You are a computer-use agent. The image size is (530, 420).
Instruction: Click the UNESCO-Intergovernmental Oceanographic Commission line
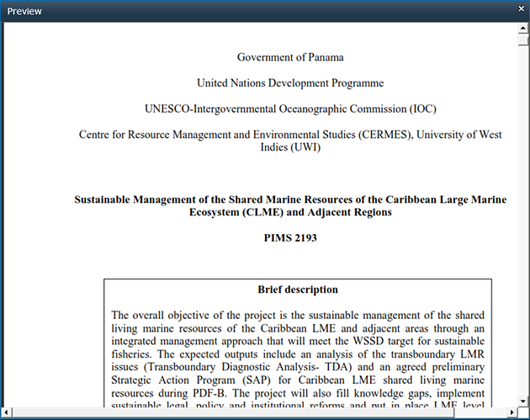pyautogui.click(x=290, y=109)
